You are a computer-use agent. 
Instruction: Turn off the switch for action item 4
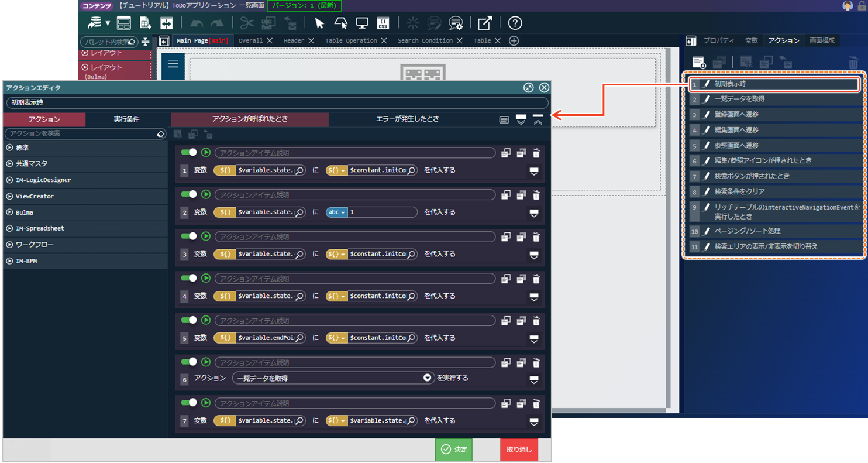click(x=188, y=279)
